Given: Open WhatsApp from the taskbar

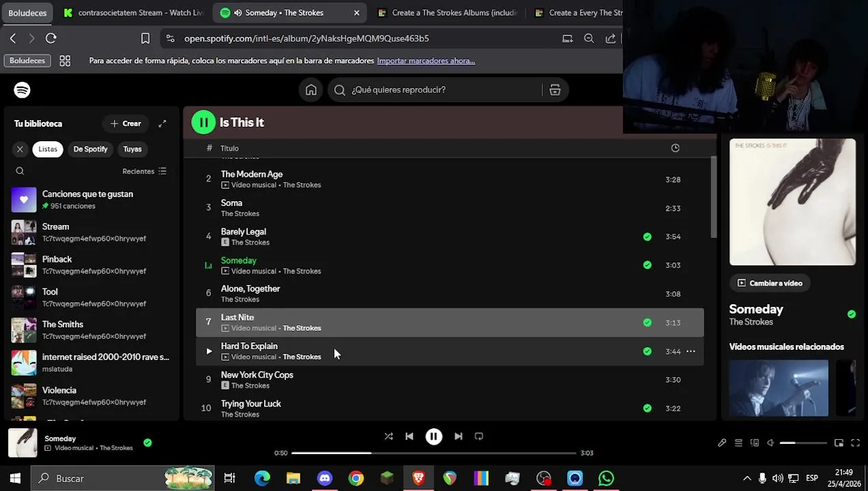Looking at the screenshot, I should pyautogui.click(x=606, y=479).
